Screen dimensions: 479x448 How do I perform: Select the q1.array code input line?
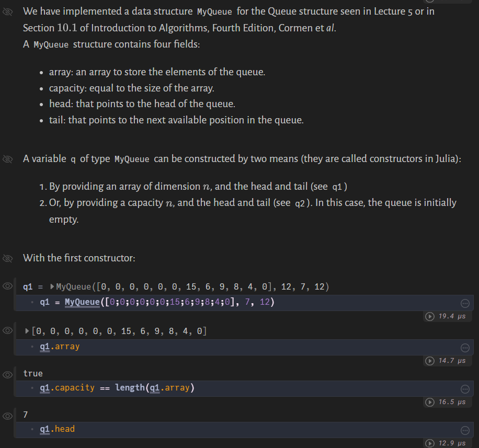[x=59, y=346]
